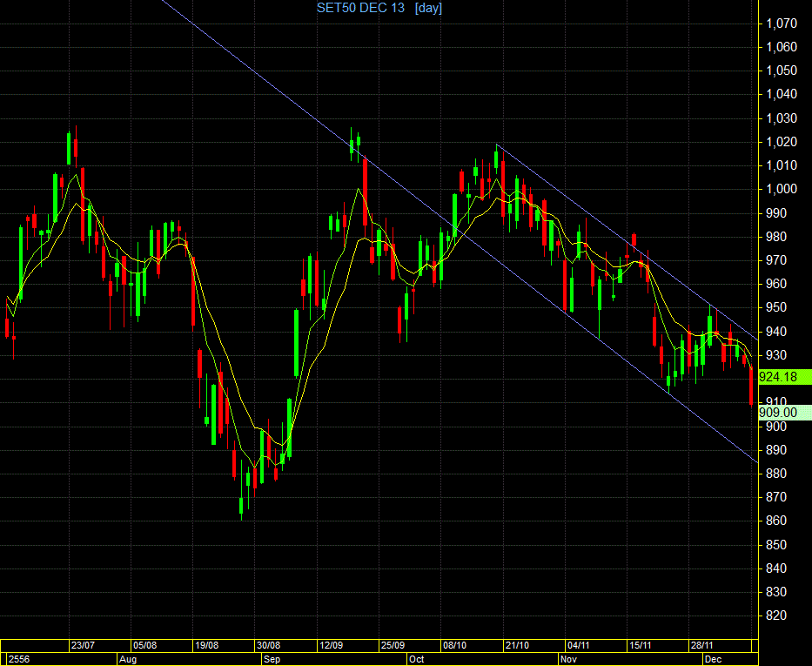Click the Aug month label

[128, 659]
